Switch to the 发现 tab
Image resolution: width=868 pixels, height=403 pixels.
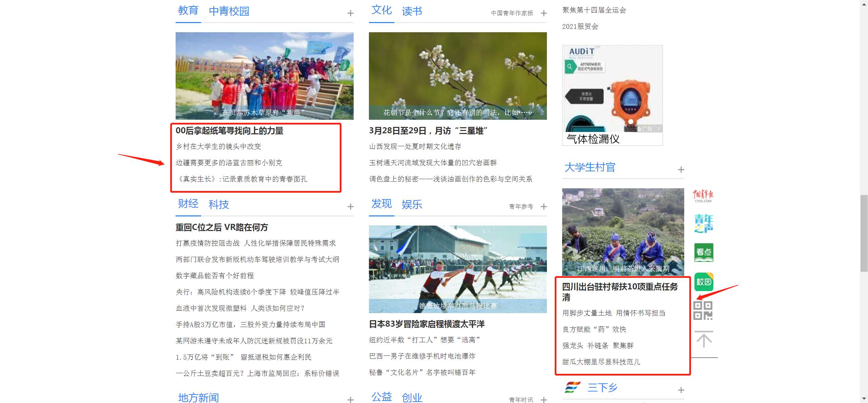point(381,204)
